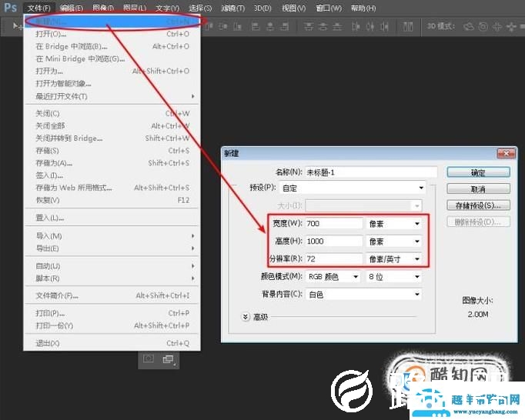Click the 确定 button
Screen dimensions: 525x420
(479, 172)
